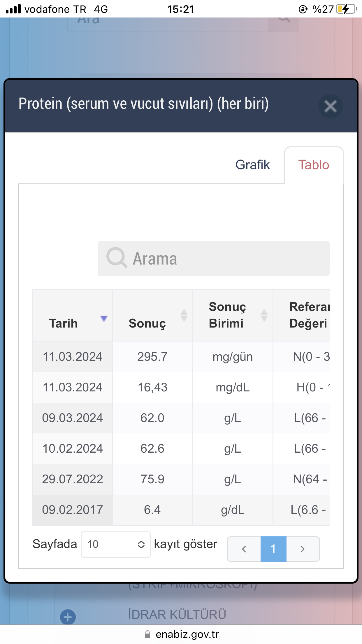
Task: Close the Protein results dialog
Action: pyautogui.click(x=330, y=106)
